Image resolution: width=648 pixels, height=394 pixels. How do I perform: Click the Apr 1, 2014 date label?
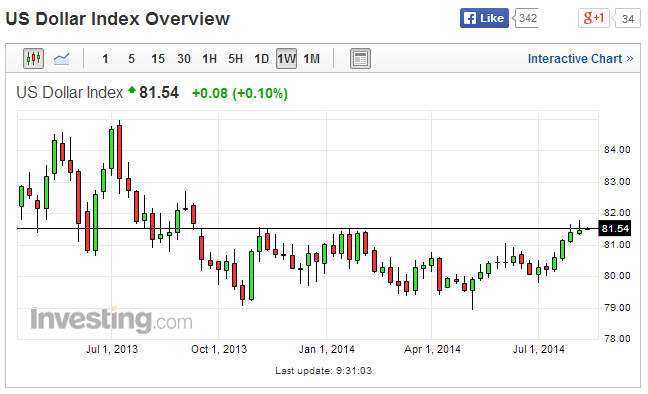(x=432, y=349)
